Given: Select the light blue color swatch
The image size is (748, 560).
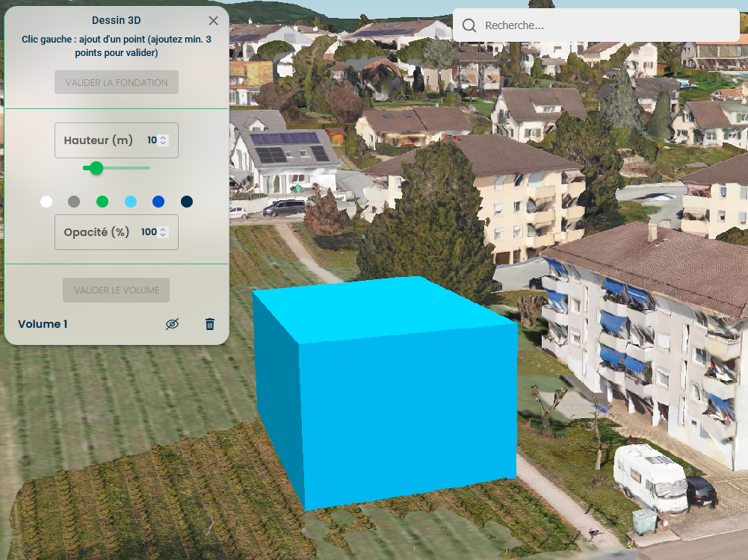Looking at the screenshot, I should coord(130,202).
